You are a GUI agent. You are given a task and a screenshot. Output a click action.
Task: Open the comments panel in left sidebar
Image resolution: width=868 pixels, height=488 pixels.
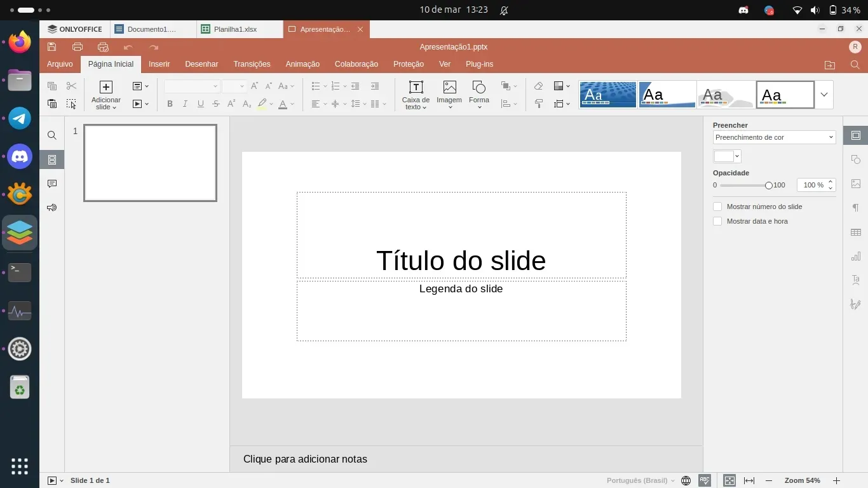52,184
